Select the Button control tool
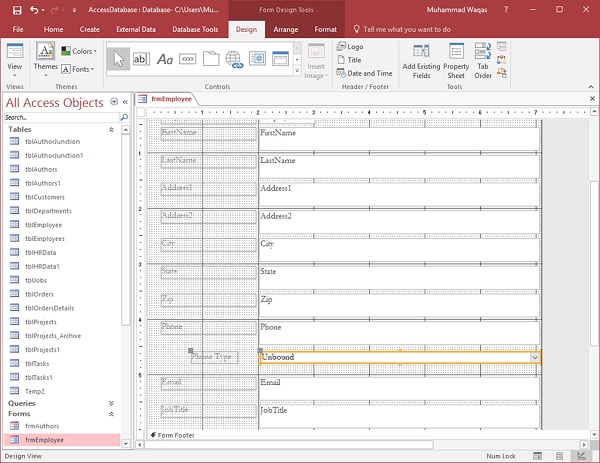Image resolution: width=600 pixels, height=463 pixels. pyautogui.click(x=188, y=59)
